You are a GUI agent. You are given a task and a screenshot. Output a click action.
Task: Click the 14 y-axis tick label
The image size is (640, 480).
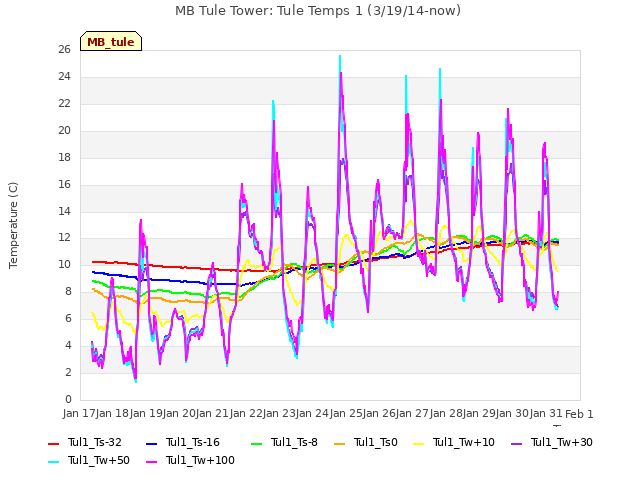click(64, 211)
